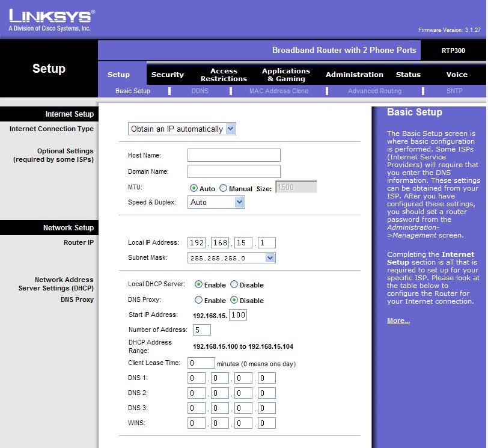Screen dimensions: 488x448
Task: Focus the Domain Name input field
Action: [234, 171]
